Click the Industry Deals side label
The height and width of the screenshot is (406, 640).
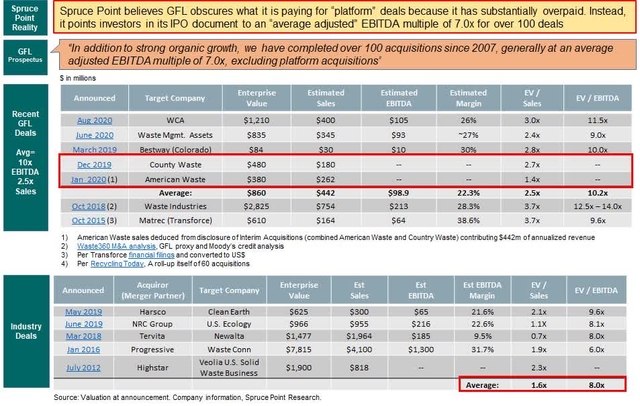[26, 331]
